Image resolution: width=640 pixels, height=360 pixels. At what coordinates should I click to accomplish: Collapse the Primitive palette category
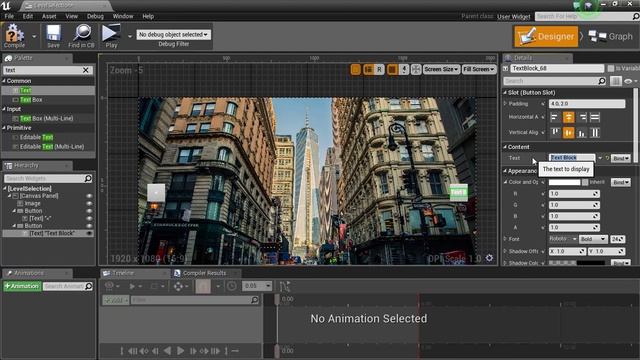[x=4, y=128]
